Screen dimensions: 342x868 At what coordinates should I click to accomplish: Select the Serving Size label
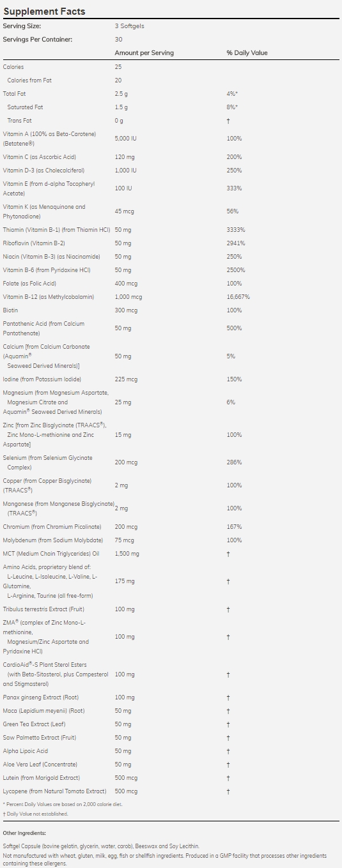click(x=22, y=26)
